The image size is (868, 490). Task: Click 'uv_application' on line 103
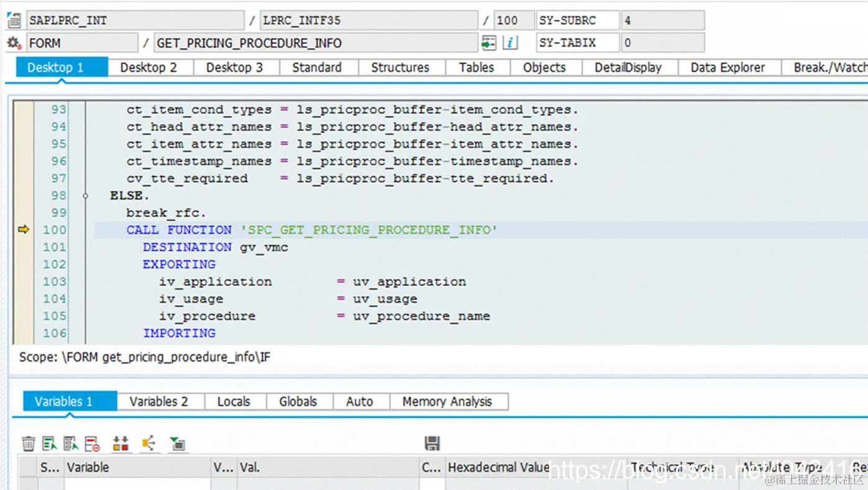(x=409, y=282)
